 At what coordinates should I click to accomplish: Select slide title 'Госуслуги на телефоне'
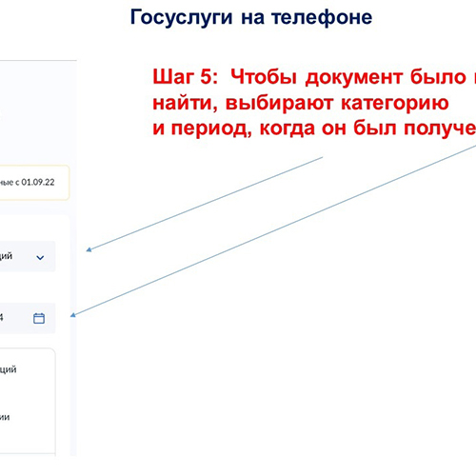[x=251, y=17]
